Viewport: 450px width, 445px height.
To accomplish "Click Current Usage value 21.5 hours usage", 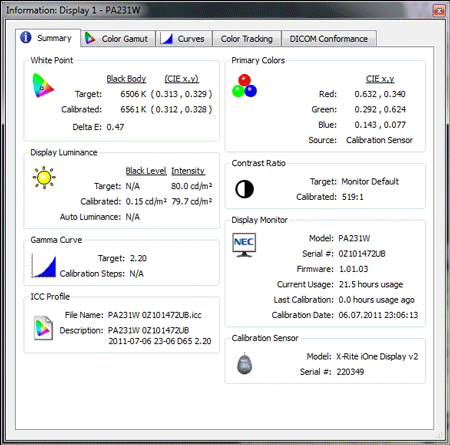I will 371,284.
